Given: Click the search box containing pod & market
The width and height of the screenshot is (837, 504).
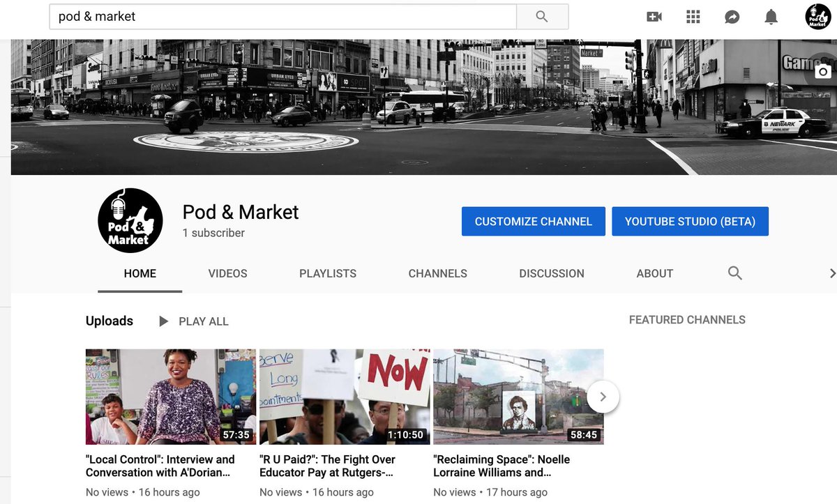Looking at the screenshot, I should pos(282,17).
